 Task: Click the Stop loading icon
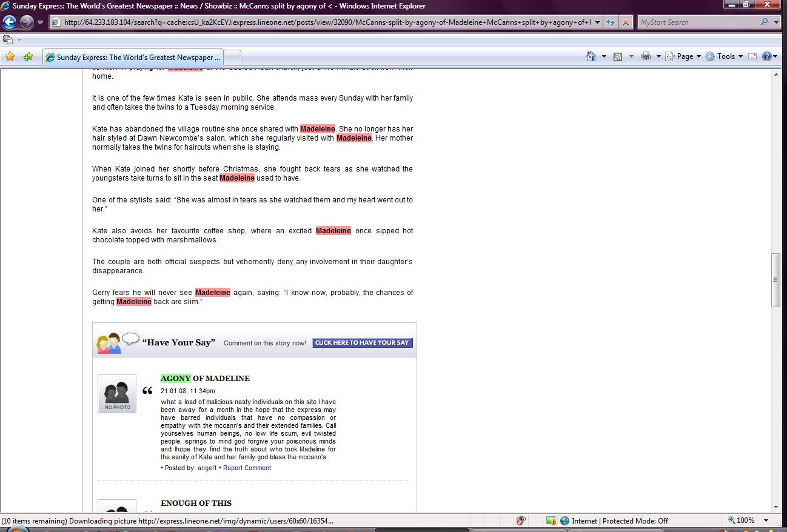pyautogui.click(x=625, y=22)
